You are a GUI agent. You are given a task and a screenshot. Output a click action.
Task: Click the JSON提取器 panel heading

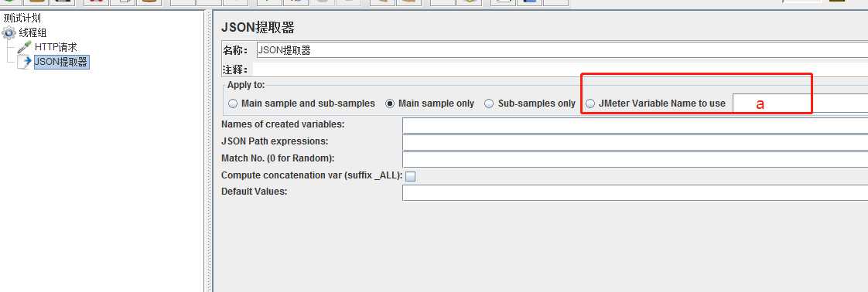258,27
